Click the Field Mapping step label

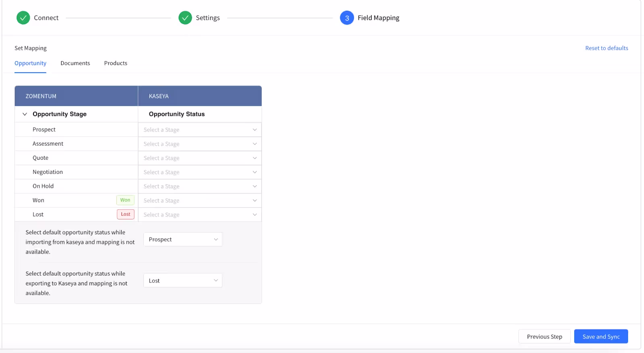378,18
